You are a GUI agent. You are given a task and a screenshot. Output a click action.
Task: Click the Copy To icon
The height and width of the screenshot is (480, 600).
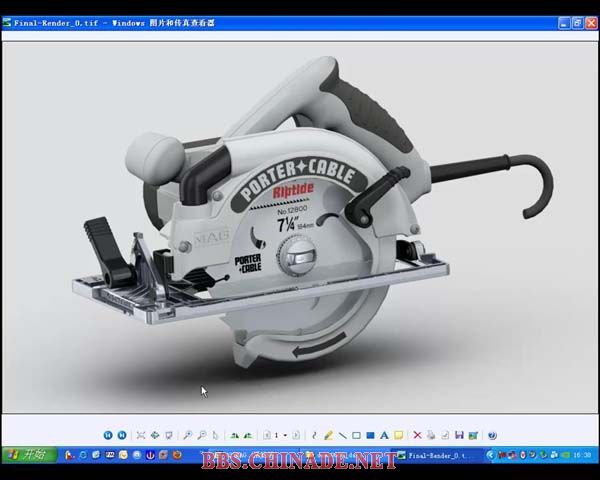click(x=445, y=435)
